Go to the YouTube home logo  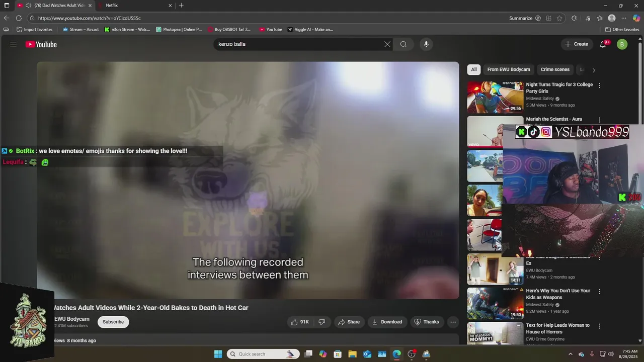[41, 44]
